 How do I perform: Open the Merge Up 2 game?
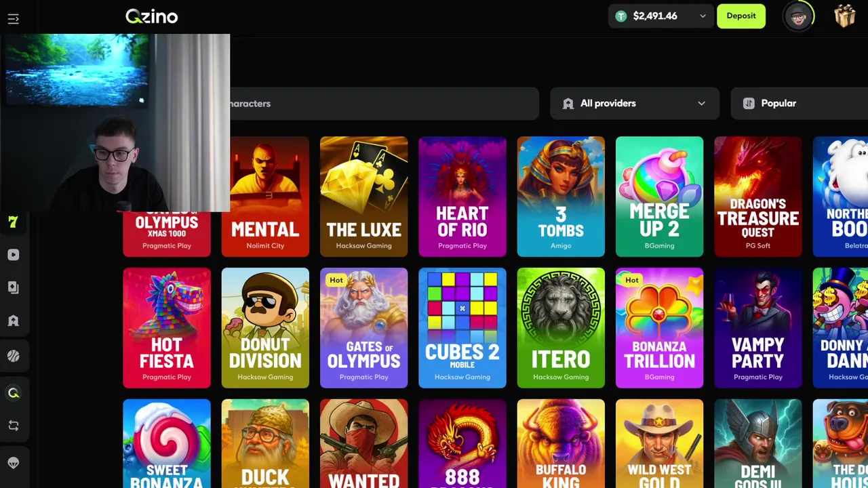659,197
